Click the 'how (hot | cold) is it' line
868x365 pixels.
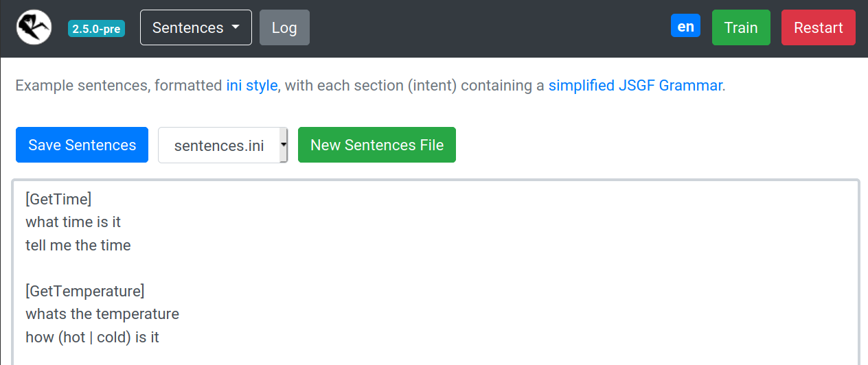click(93, 337)
